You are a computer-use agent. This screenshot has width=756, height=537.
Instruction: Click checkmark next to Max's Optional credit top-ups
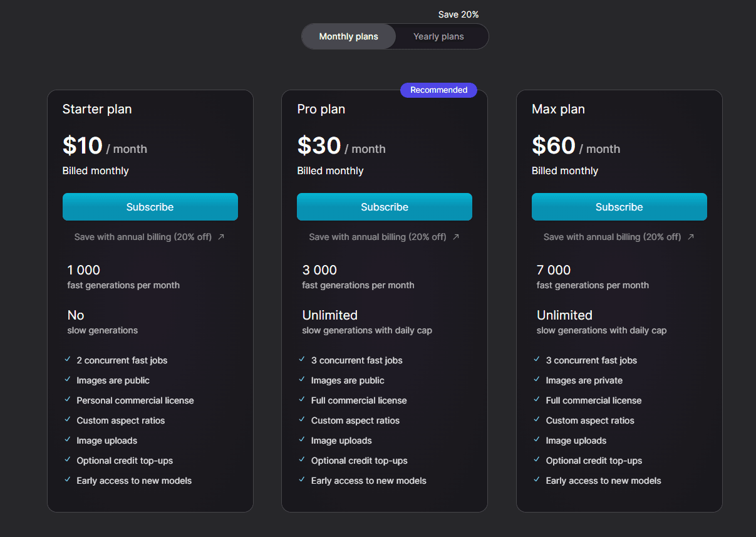(x=537, y=460)
